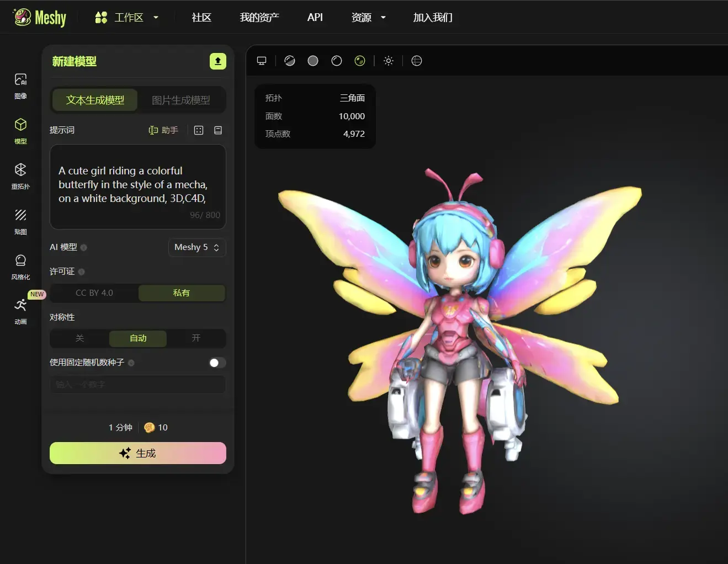Visit the API page
Screen dimensions: 728x564
(315, 17)
